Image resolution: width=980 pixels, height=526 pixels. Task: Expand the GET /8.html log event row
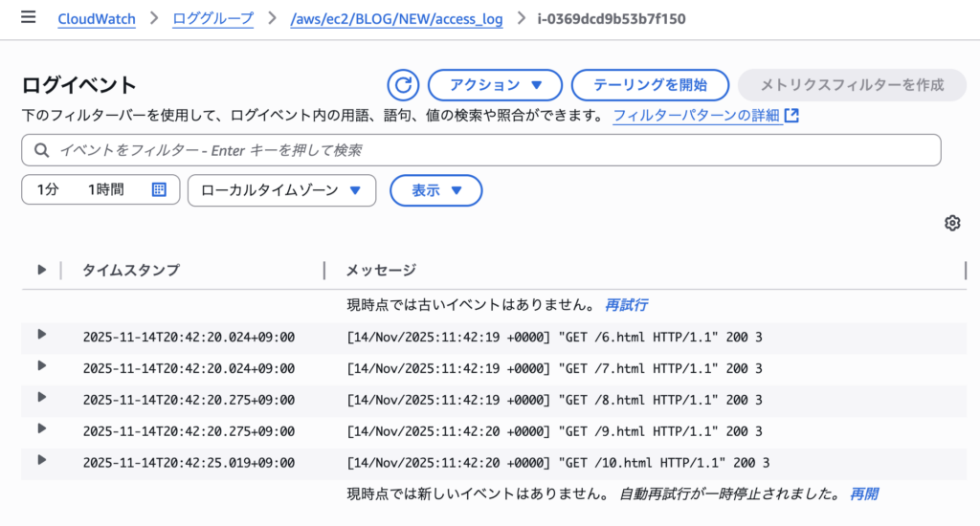click(x=41, y=397)
